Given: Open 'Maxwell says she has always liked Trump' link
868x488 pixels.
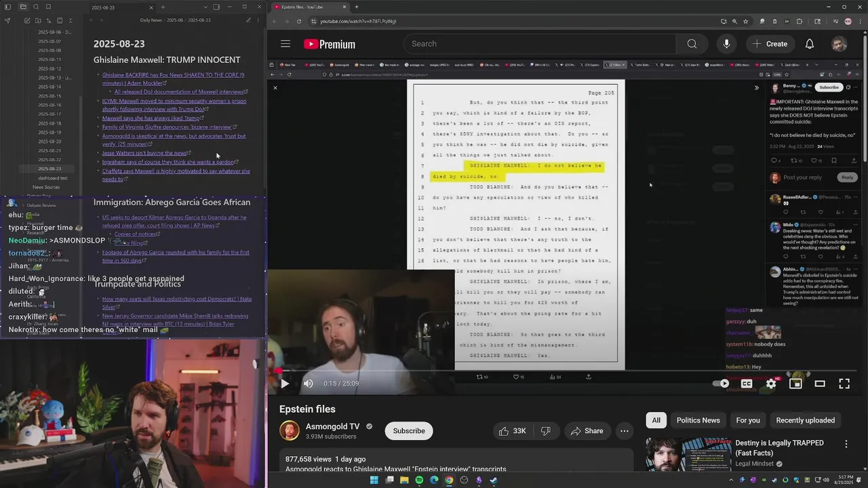Looking at the screenshot, I should click(151, 118).
